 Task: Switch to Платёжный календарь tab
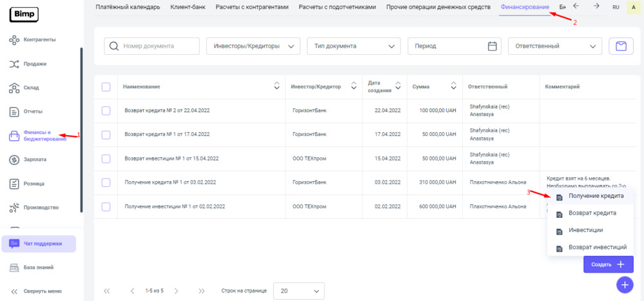pyautogui.click(x=128, y=7)
